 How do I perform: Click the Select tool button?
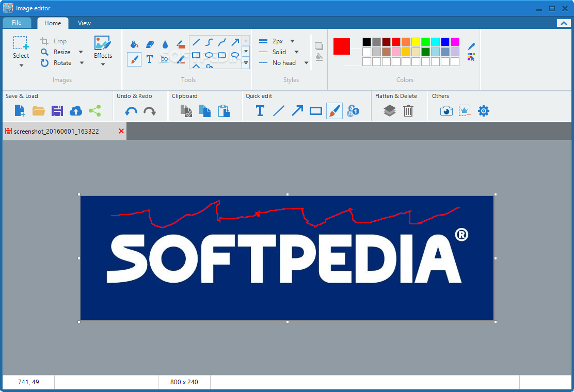[21, 47]
